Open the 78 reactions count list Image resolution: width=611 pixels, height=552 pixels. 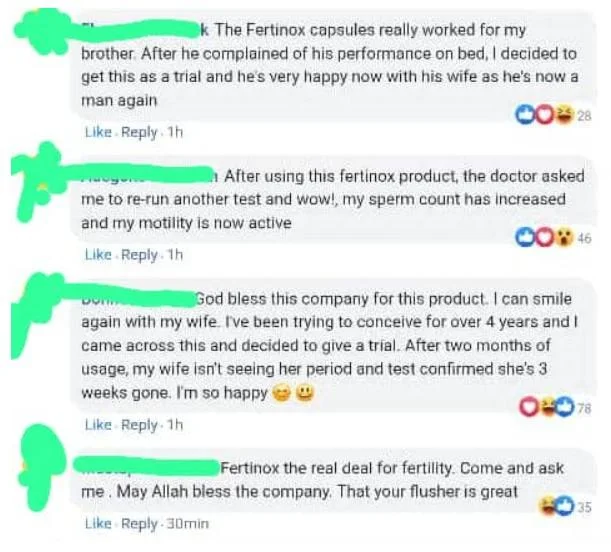(584, 408)
